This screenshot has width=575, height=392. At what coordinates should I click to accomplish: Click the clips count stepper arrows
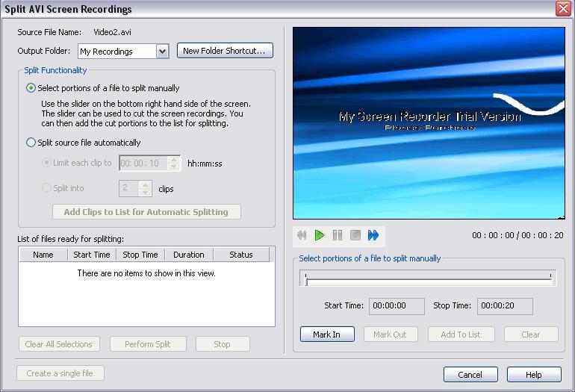pyautogui.click(x=145, y=188)
